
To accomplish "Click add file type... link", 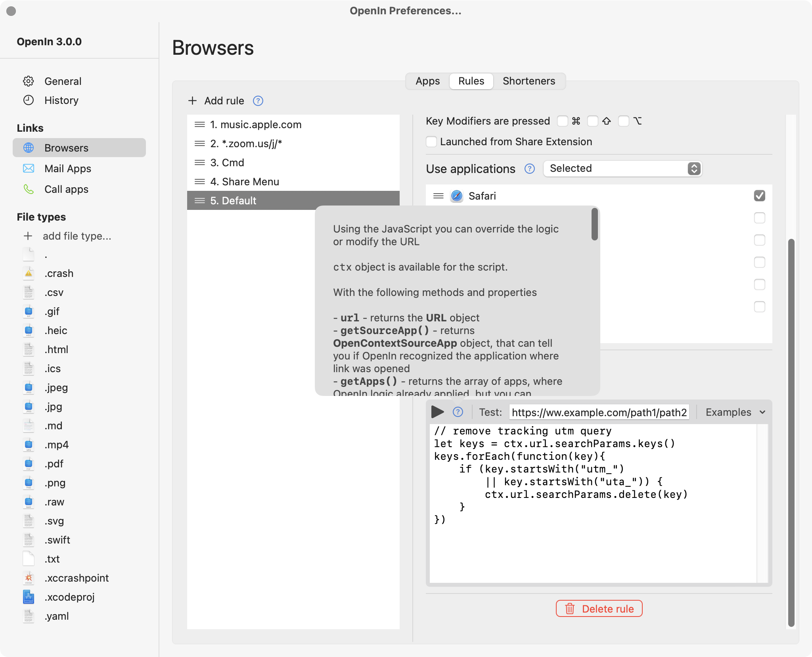I will click(77, 236).
